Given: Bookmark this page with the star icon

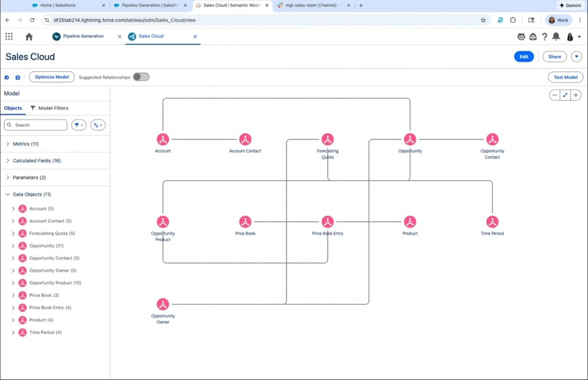Looking at the screenshot, I should point(483,20).
